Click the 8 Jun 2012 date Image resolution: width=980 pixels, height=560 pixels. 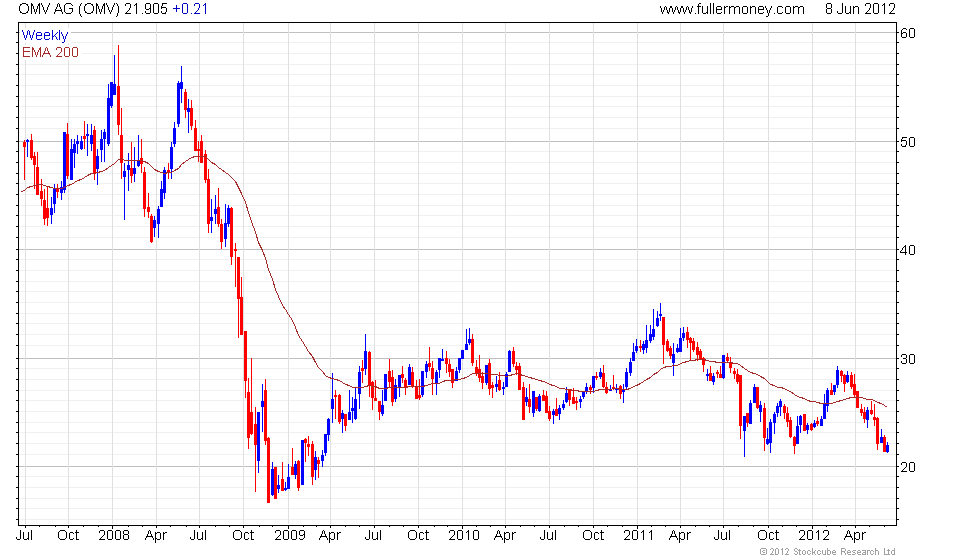[860, 9]
